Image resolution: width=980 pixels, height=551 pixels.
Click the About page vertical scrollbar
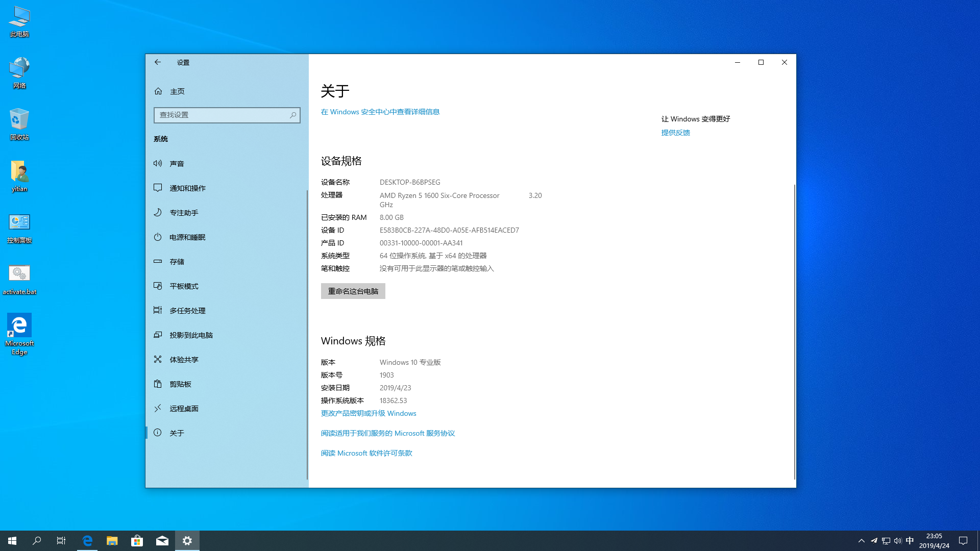[x=795, y=332]
